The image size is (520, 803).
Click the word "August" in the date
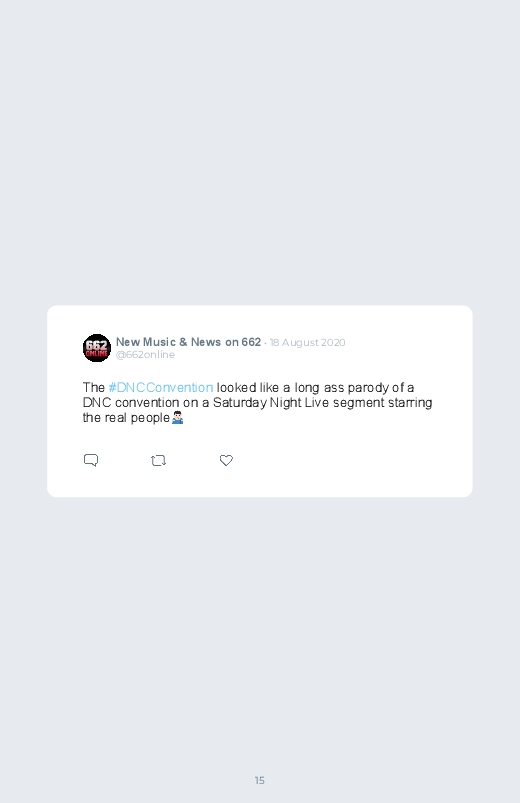click(299, 343)
